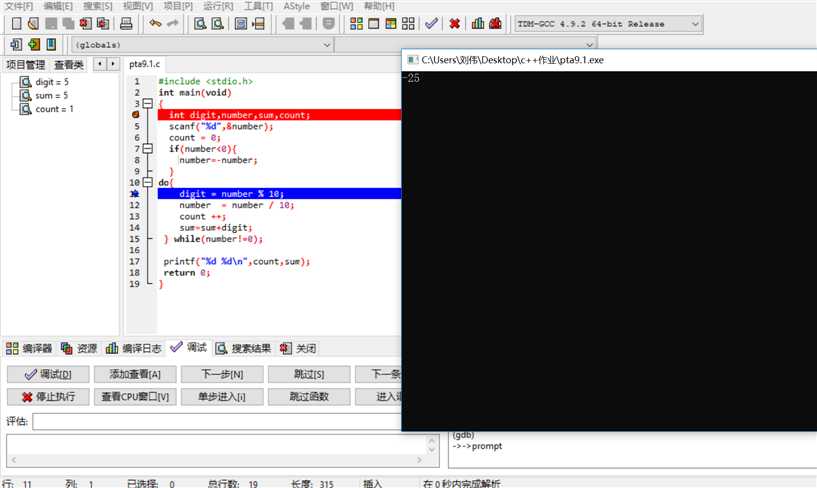817x488 pixels.
Task: Click the 跳过函数 button
Action: click(x=309, y=396)
